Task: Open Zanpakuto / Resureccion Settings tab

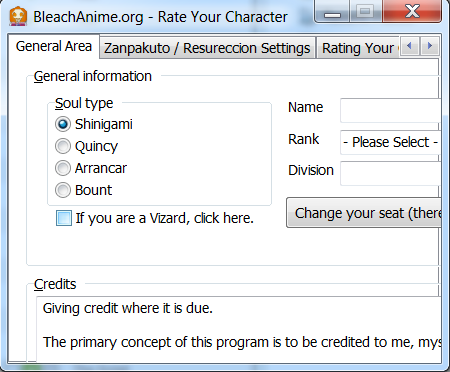Action: click(x=207, y=48)
